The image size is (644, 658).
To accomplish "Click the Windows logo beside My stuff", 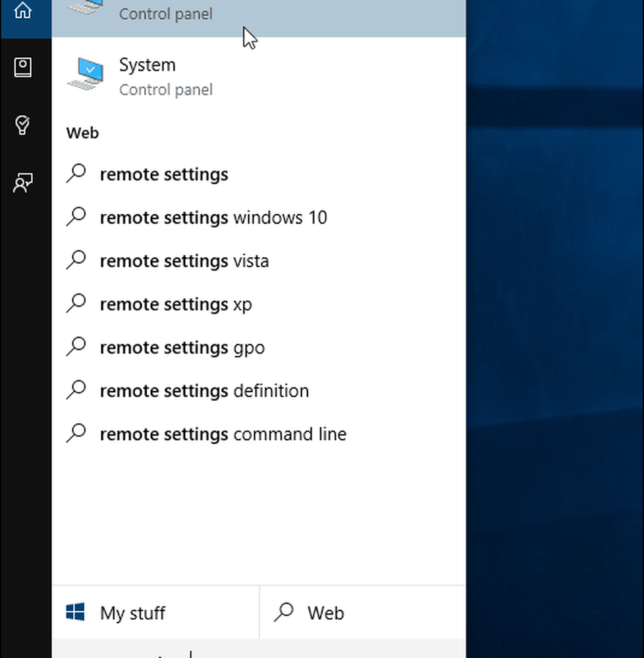I will pyautogui.click(x=76, y=613).
